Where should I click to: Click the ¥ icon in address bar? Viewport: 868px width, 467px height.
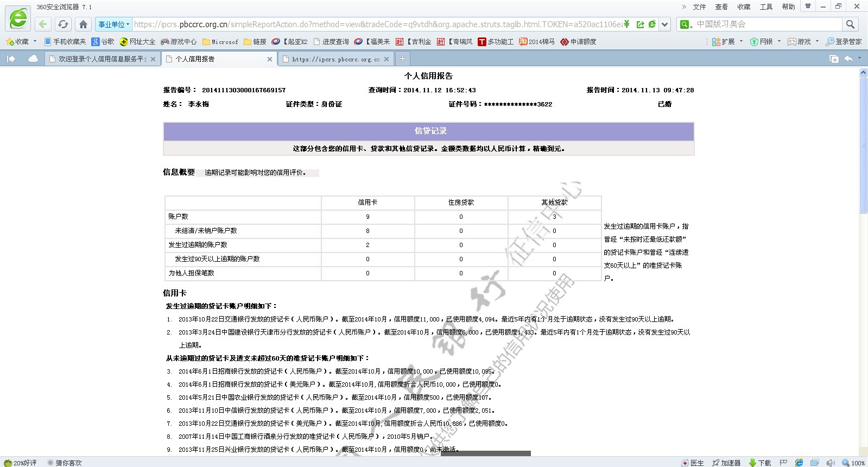pos(627,24)
